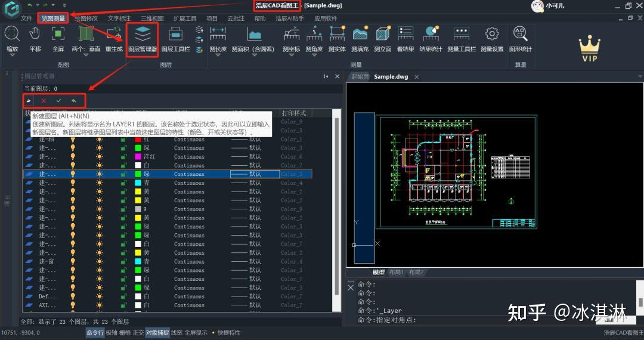
Task: Click the green back-arrow icon in layer manager toolbar
Action: click(74, 101)
